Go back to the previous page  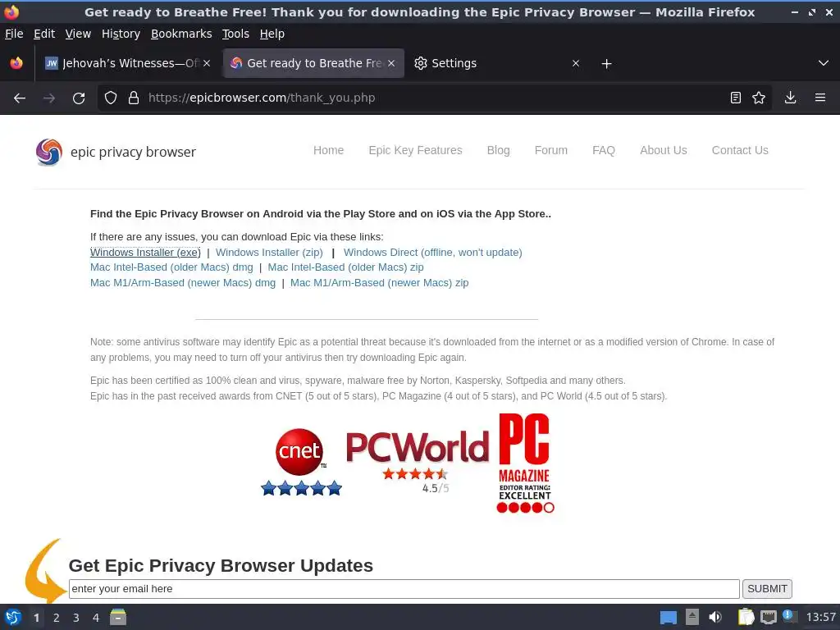20,98
